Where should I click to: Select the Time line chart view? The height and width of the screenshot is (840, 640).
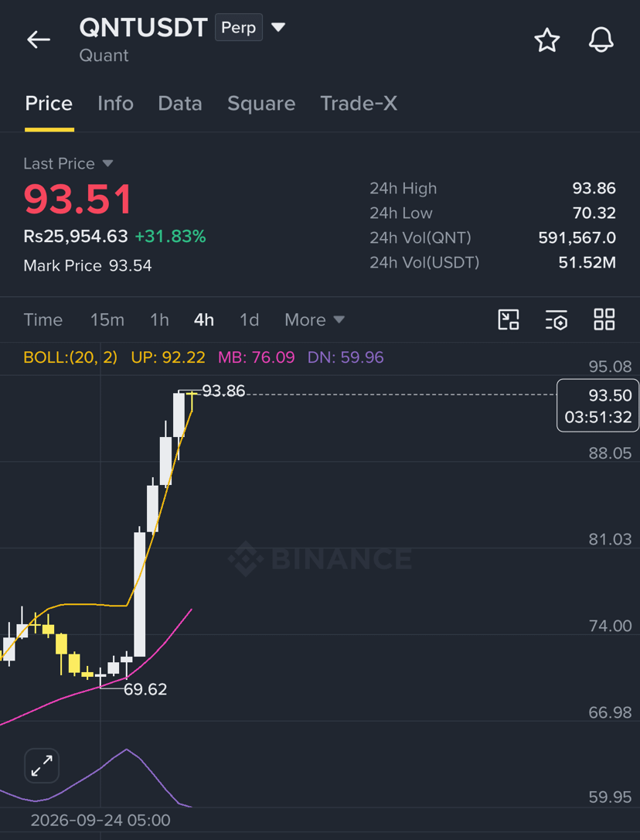pyautogui.click(x=43, y=319)
